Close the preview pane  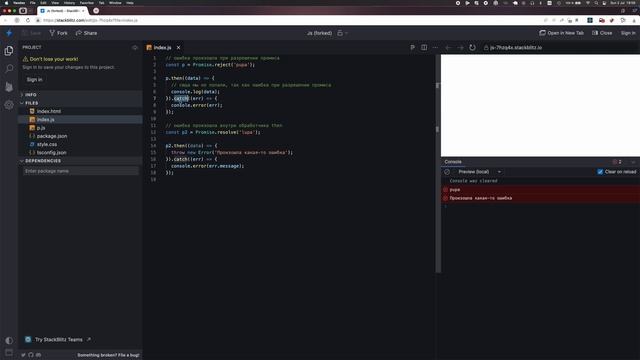(x=602, y=33)
